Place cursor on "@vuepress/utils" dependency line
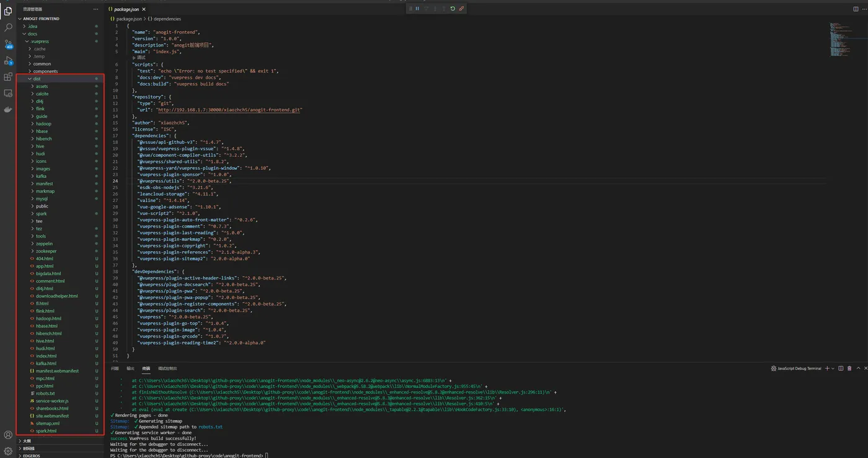This screenshot has width=868, height=458. 184,181
